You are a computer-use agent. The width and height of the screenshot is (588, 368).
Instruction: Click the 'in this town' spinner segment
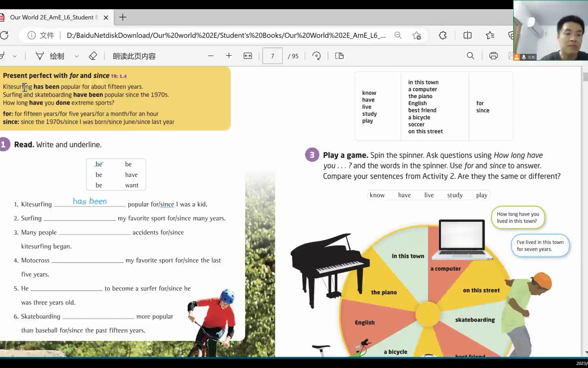[x=408, y=256]
